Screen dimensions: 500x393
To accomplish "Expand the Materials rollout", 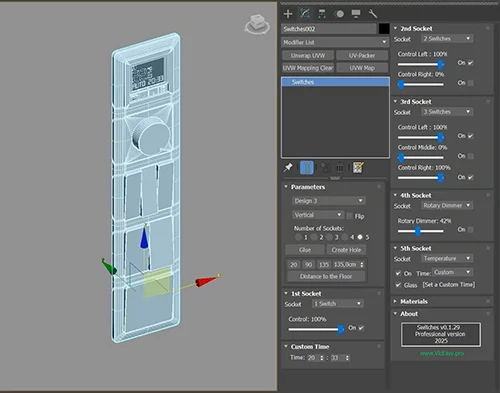I will (x=414, y=302).
